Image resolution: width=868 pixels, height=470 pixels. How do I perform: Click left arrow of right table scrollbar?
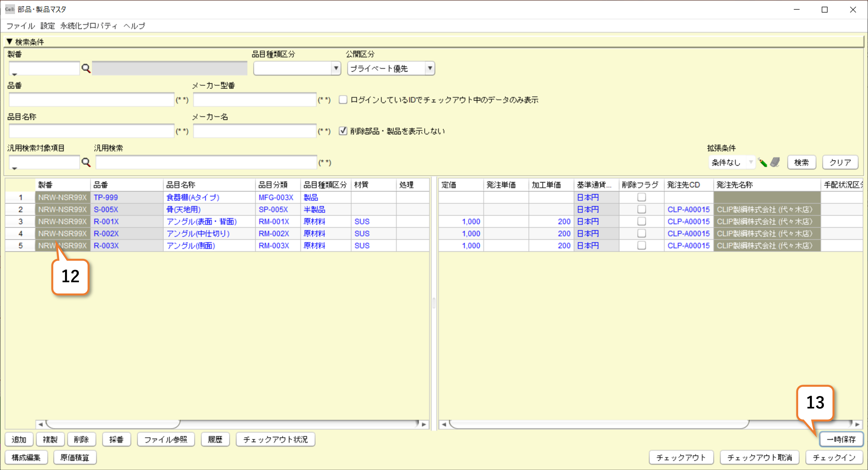pyautogui.click(x=444, y=424)
